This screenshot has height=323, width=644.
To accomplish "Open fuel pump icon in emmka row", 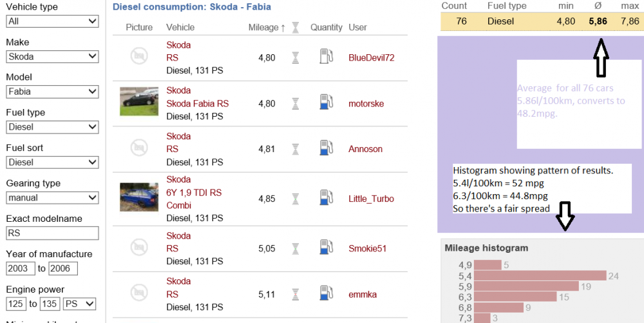I will (x=326, y=293).
